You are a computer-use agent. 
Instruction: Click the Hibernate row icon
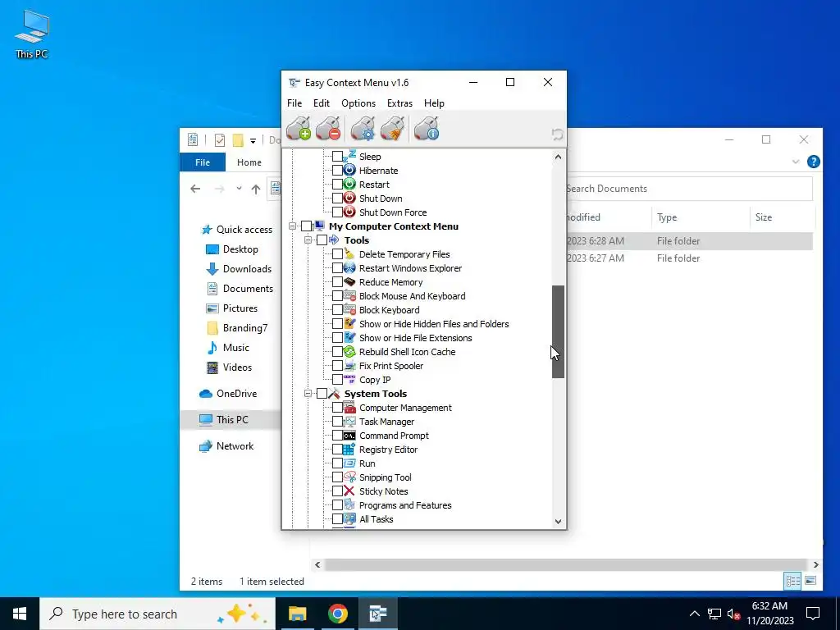coord(349,171)
